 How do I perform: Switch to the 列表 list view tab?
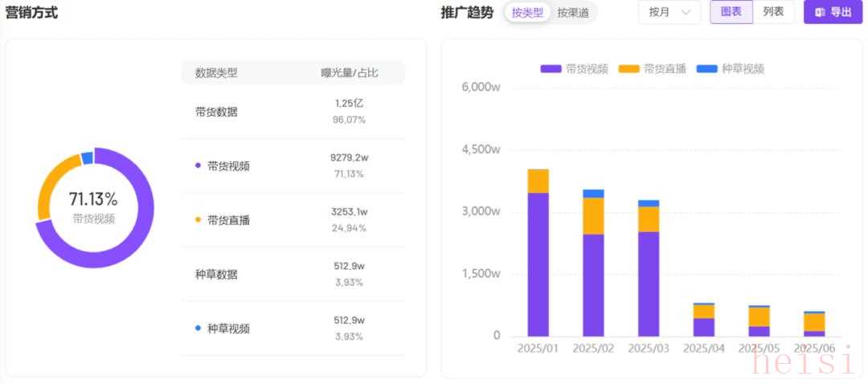click(x=773, y=12)
